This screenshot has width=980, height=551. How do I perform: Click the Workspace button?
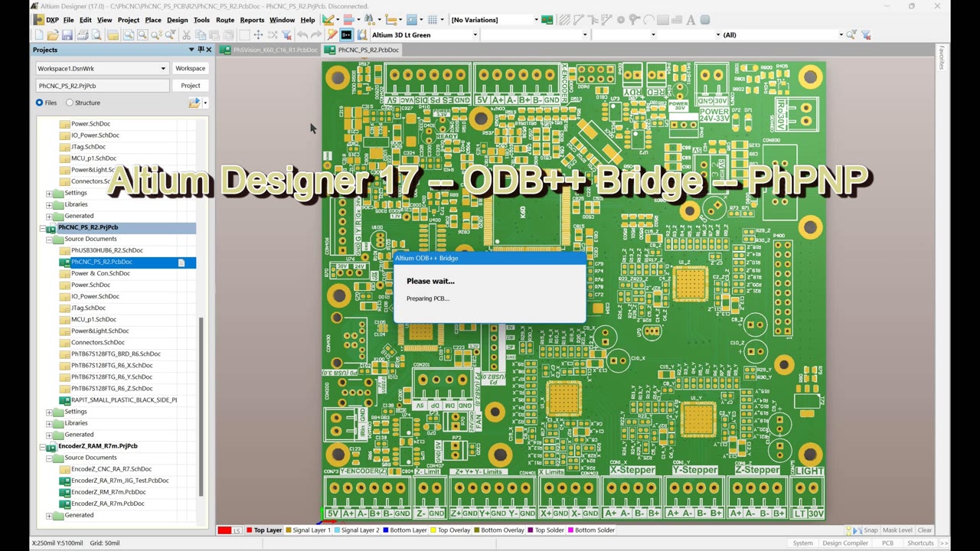(190, 69)
